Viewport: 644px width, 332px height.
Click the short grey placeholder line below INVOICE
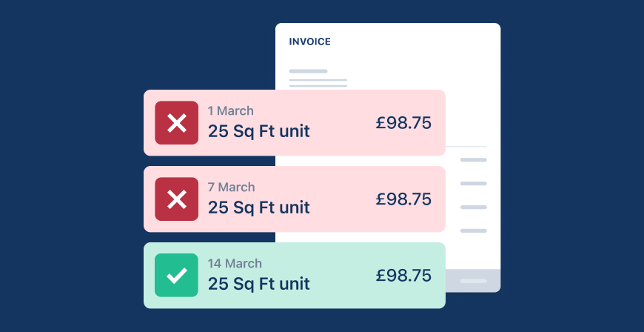click(308, 71)
